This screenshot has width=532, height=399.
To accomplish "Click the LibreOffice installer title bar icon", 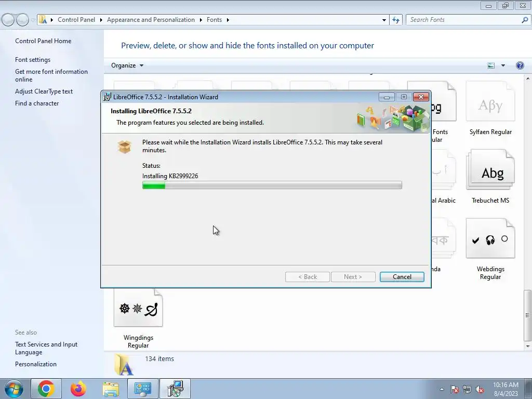I will 107,97.
